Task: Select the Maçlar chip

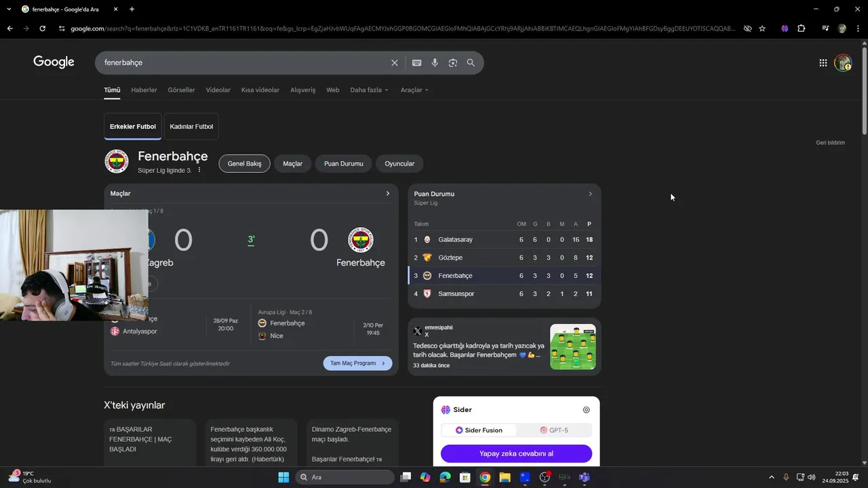Action: point(292,163)
